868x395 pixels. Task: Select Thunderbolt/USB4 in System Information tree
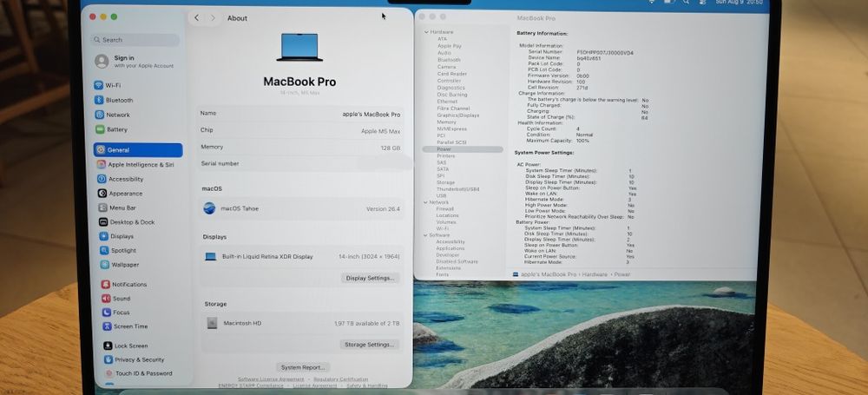(457, 189)
